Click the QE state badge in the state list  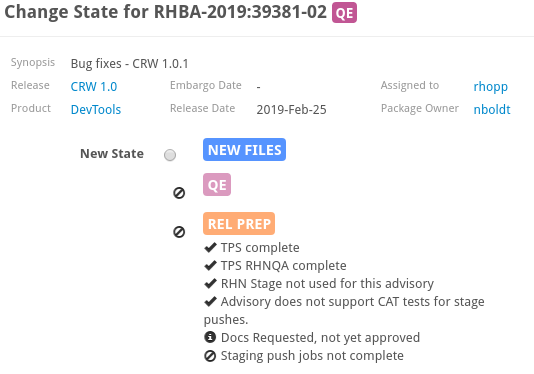217,185
